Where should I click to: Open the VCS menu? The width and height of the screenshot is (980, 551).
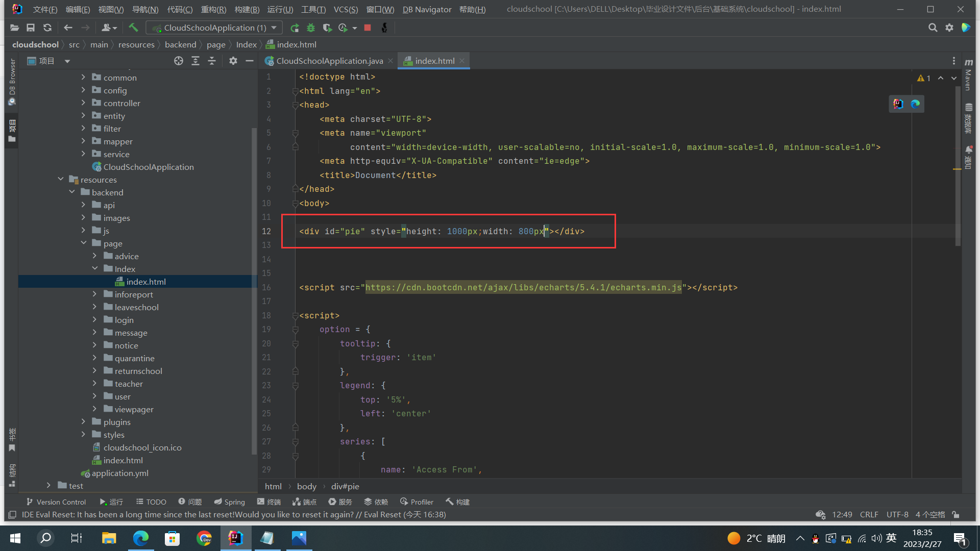tap(346, 9)
